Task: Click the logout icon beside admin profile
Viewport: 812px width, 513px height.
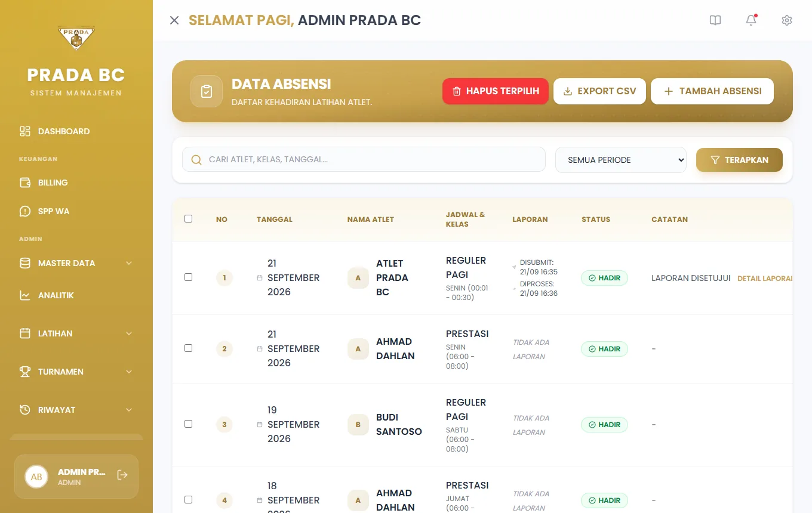Action: click(x=122, y=475)
